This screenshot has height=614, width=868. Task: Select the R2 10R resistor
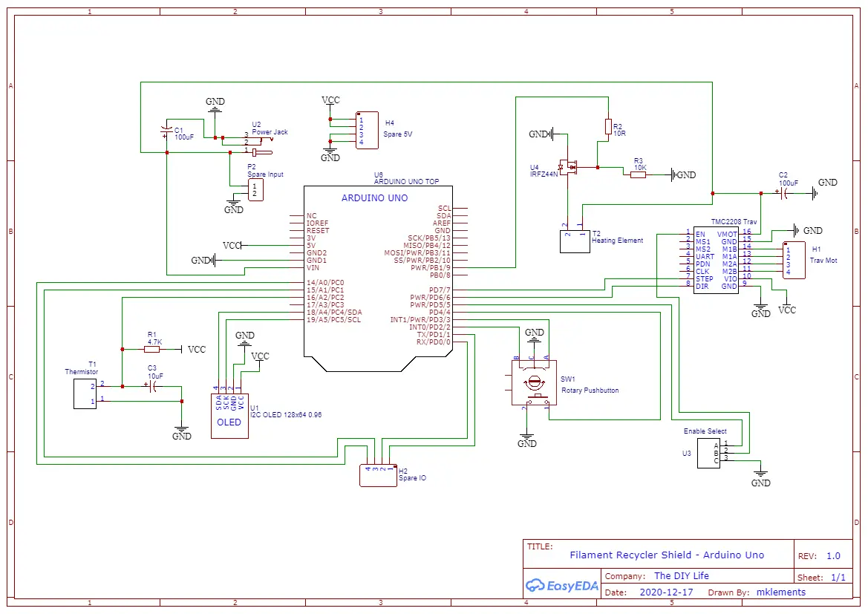[608, 127]
